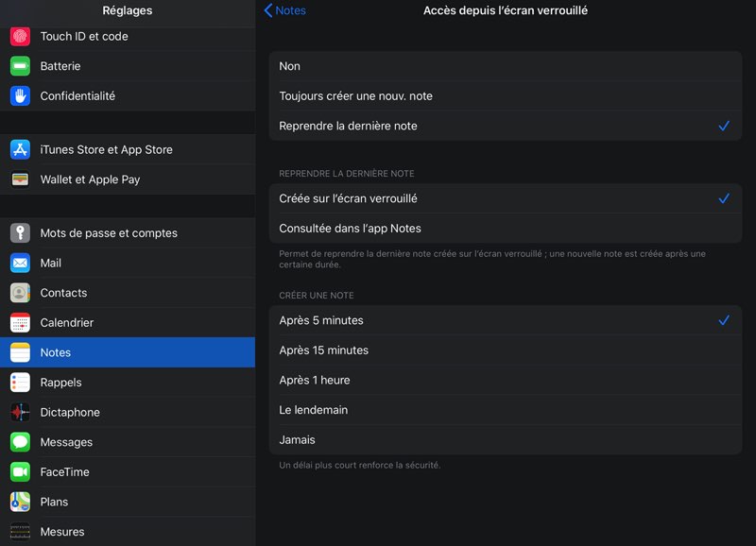Open the Mail envelope icon

[20, 264]
